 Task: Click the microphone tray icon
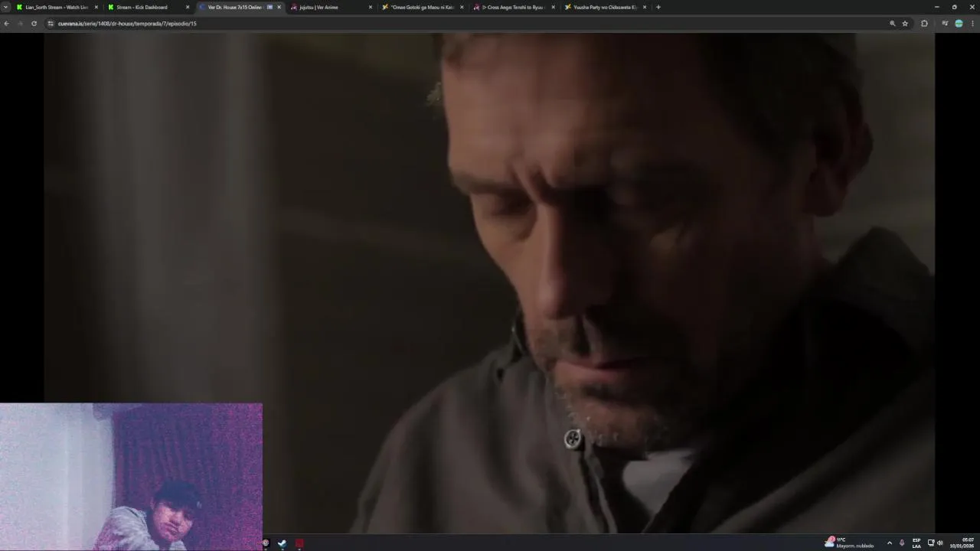pos(902,543)
